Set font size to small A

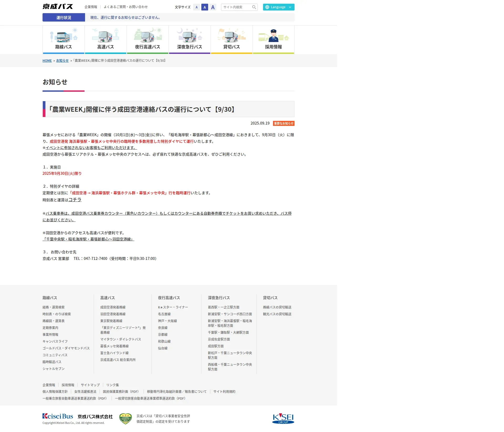click(x=197, y=7)
